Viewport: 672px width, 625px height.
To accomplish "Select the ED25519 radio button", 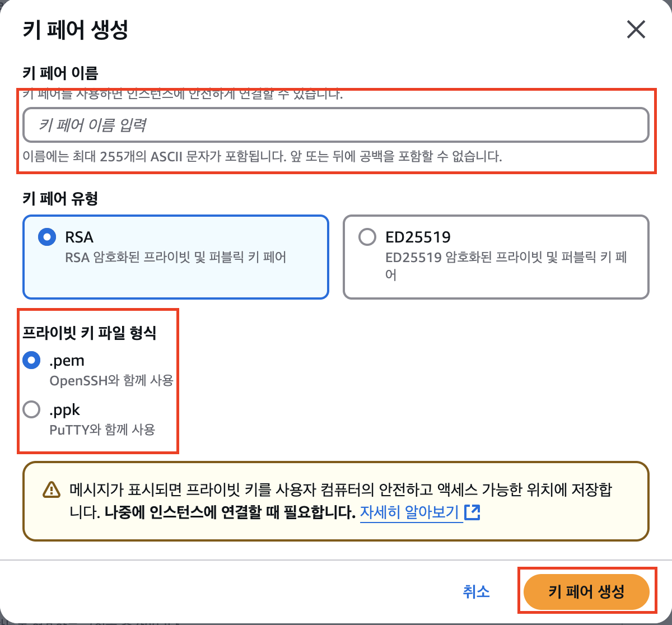I will [367, 237].
